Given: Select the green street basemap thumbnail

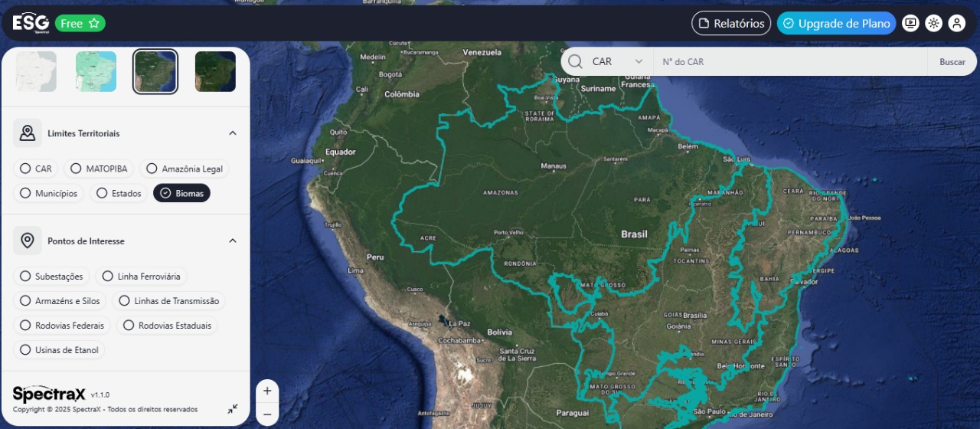Looking at the screenshot, I should 96,71.
